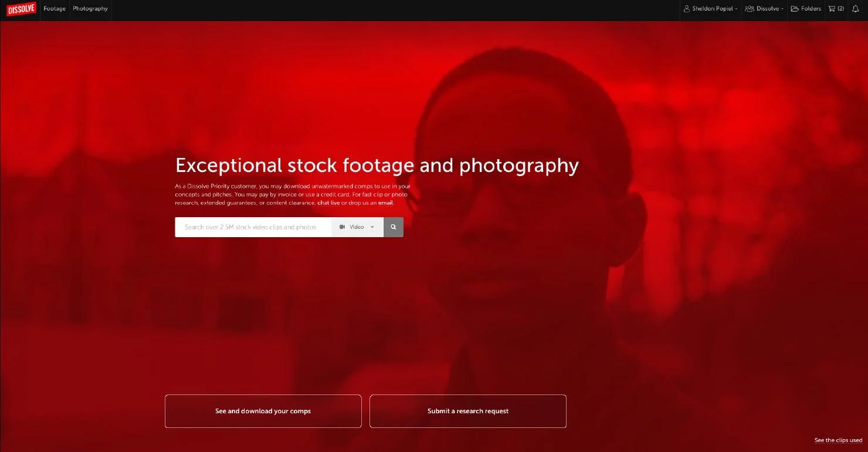
Task: Click the magnifier search button
Action: [x=394, y=227]
